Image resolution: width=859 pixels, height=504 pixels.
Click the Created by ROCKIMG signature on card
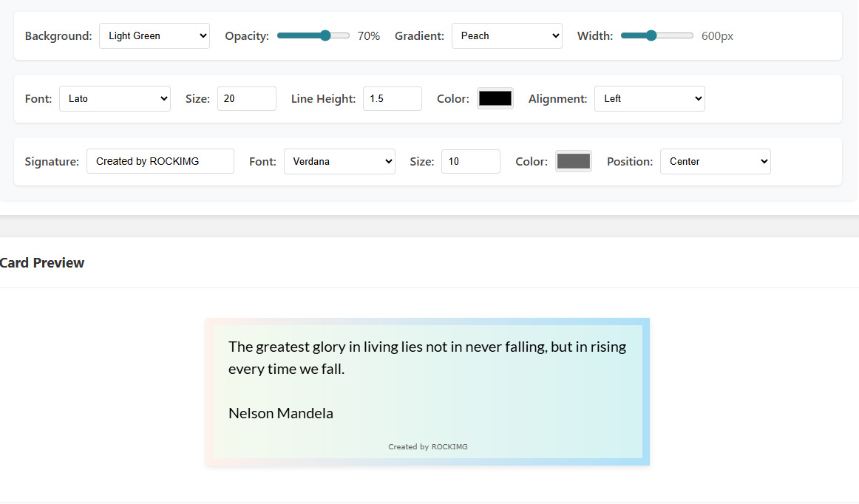point(427,446)
